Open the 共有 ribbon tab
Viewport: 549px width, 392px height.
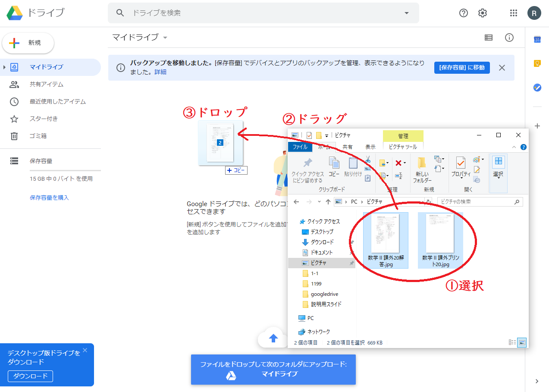pos(347,147)
